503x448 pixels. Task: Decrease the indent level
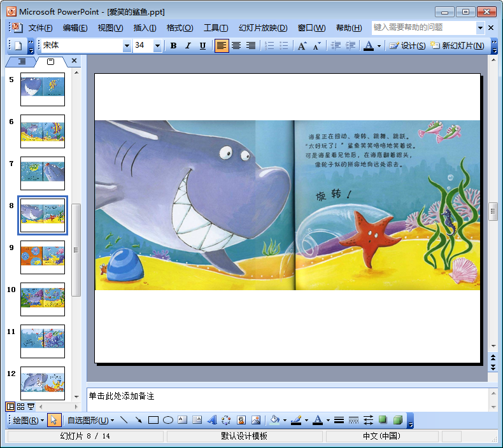(x=336, y=46)
